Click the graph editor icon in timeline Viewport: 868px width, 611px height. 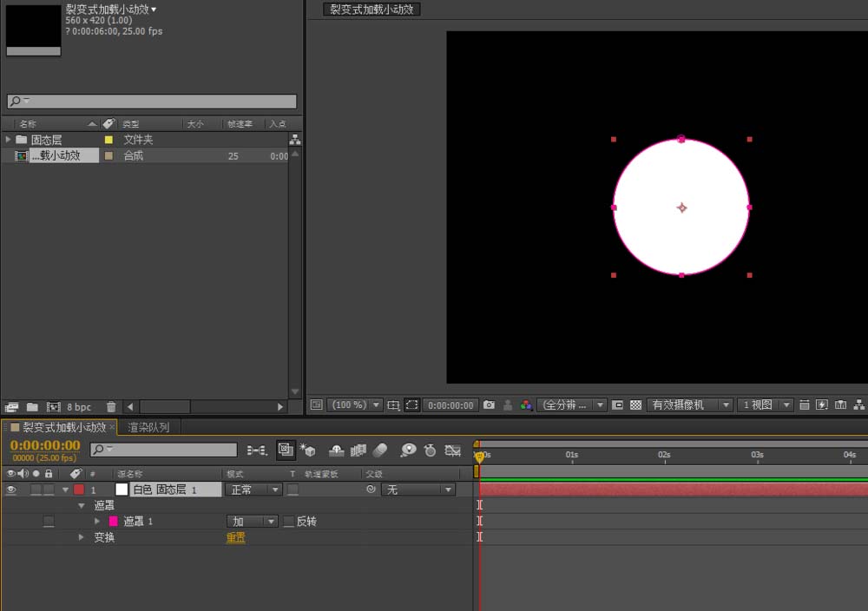(452, 450)
